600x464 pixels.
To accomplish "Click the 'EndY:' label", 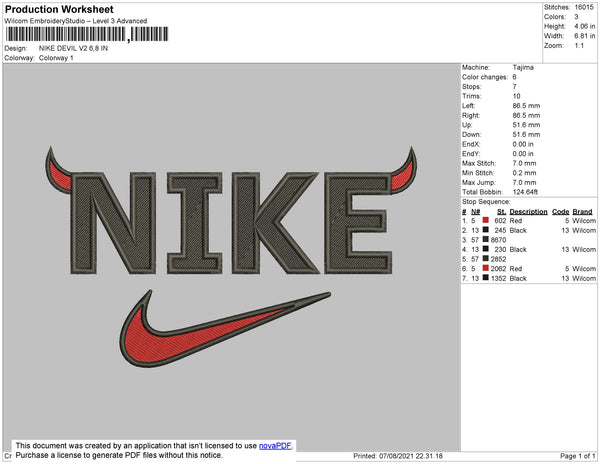I will pyautogui.click(x=471, y=154).
